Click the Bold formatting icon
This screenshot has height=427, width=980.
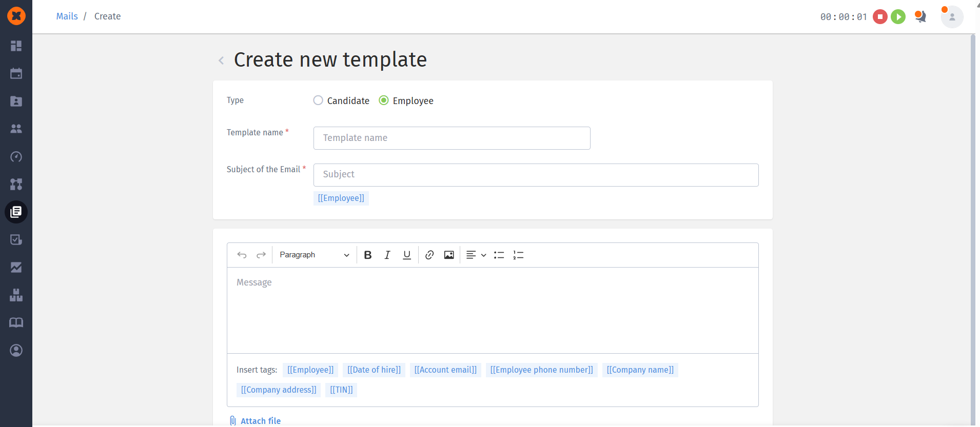[367, 255]
